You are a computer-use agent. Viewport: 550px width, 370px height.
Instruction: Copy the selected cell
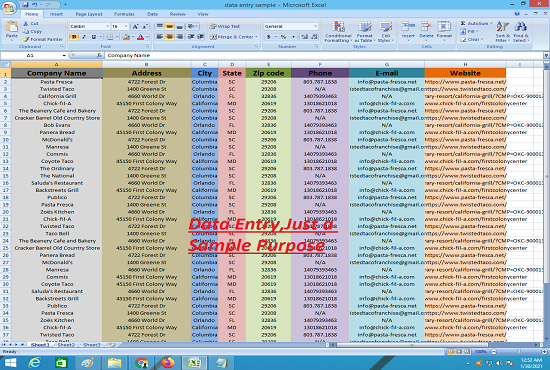point(32,31)
